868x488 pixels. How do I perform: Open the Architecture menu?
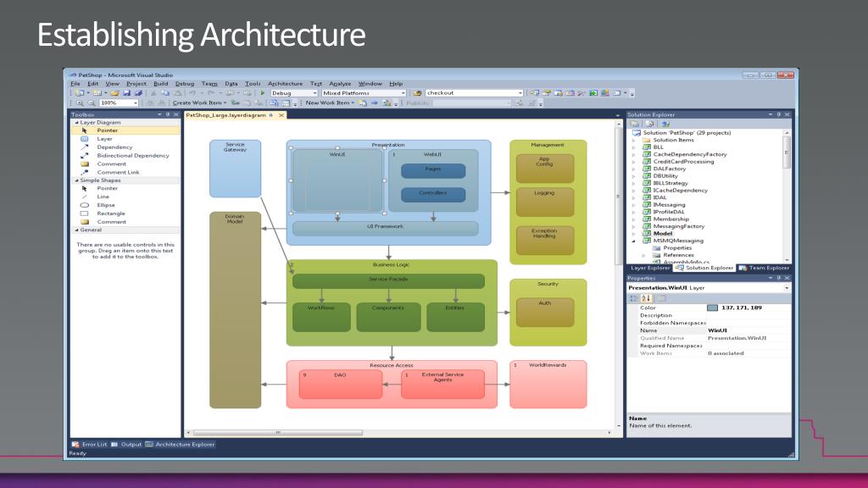285,84
